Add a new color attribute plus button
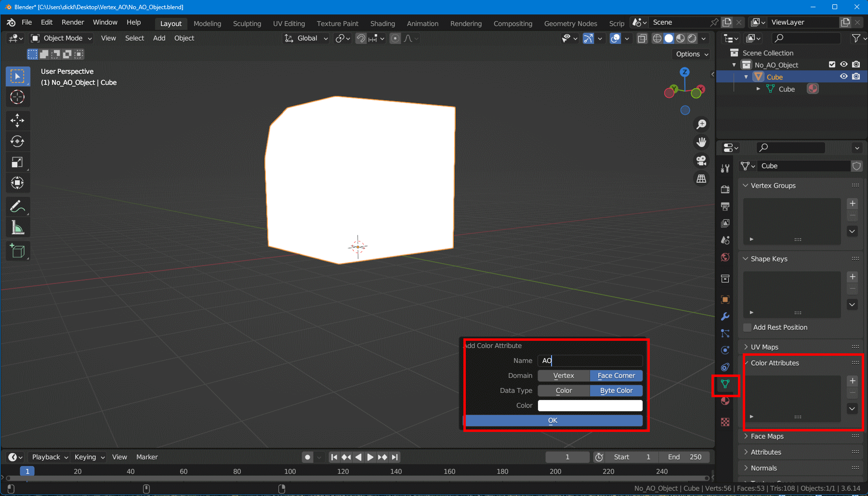Viewport: 868px width, 496px height. click(x=852, y=381)
